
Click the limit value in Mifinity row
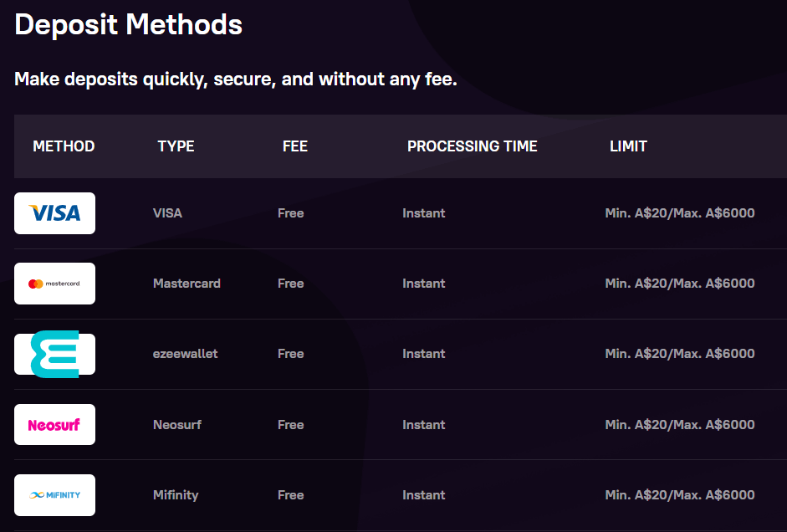click(x=680, y=495)
